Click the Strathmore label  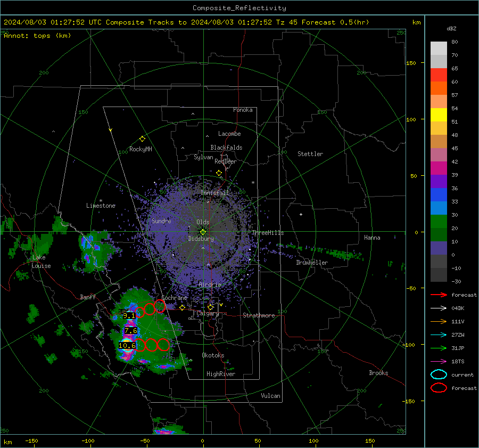coord(259,315)
